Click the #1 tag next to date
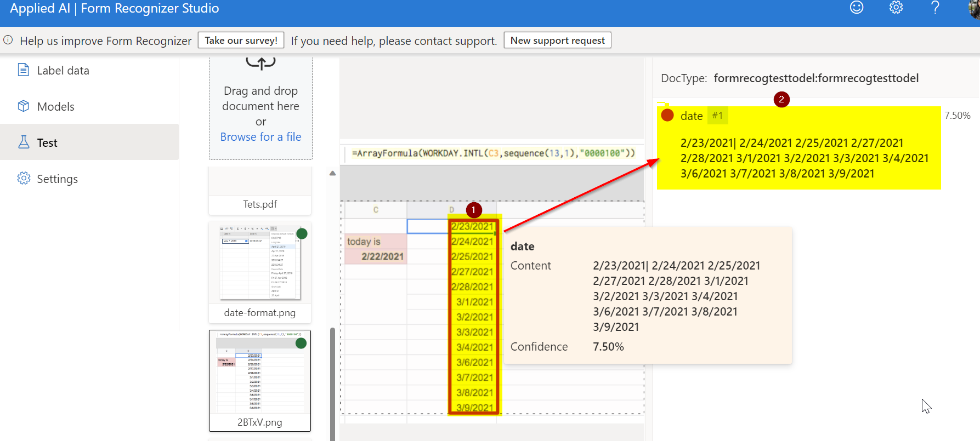The image size is (980, 441). 717,115
